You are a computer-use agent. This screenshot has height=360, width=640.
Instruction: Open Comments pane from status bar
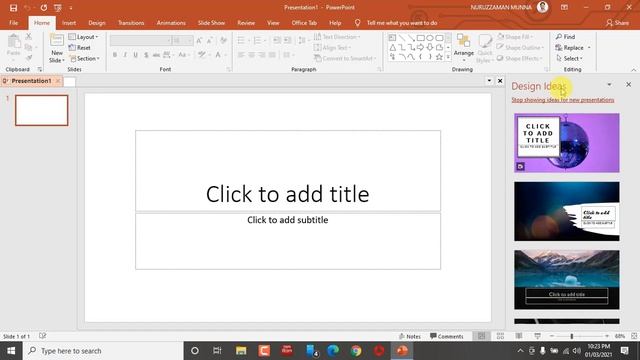[447, 336]
